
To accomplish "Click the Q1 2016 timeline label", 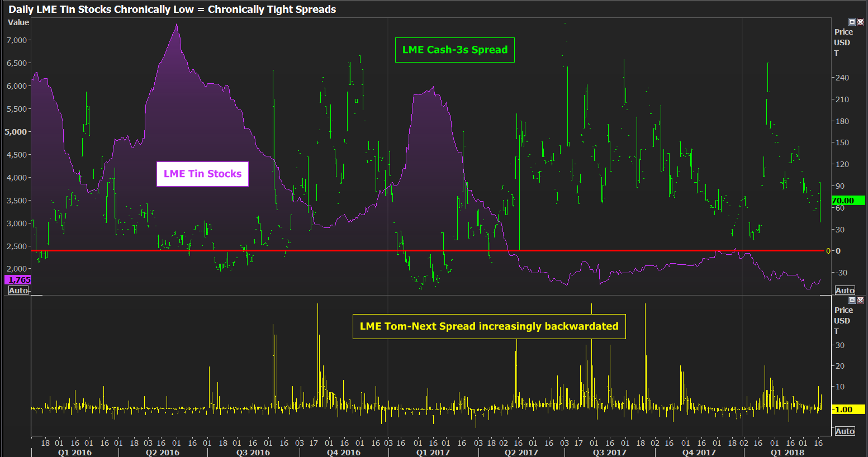I will (x=74, y=452).
